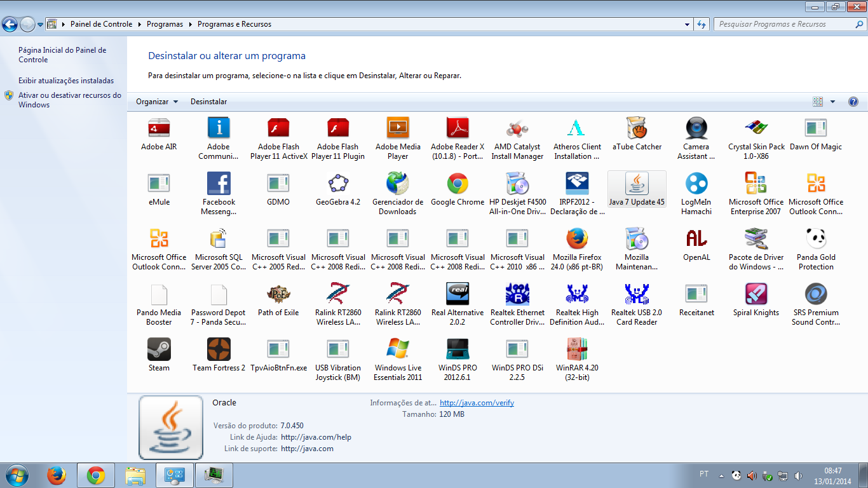Select AMD Catalyst Install Manager

tap(517, 139)
